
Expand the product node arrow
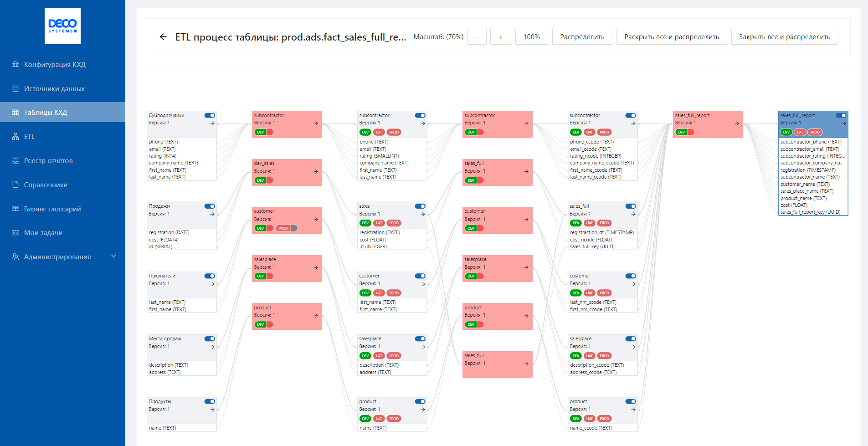coord(315,316)
